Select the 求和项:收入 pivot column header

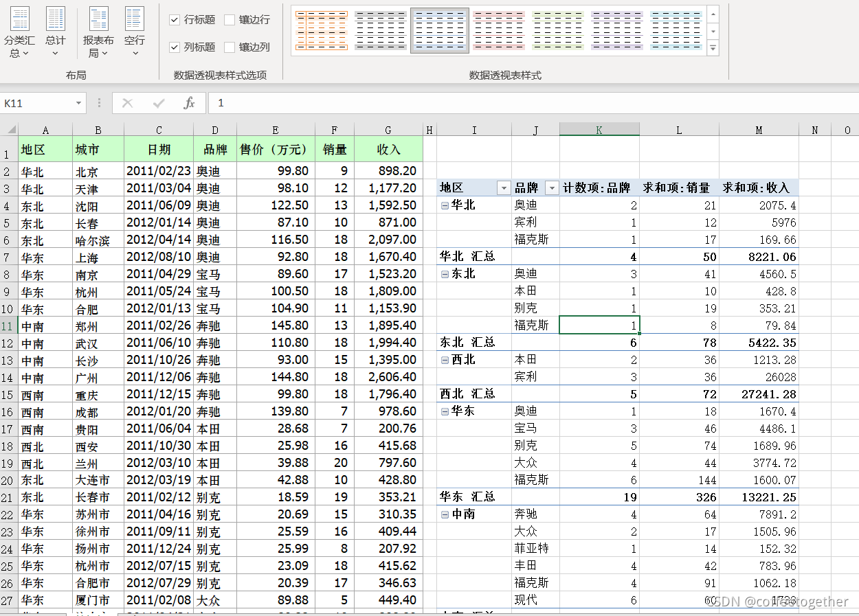click(759, 188)
